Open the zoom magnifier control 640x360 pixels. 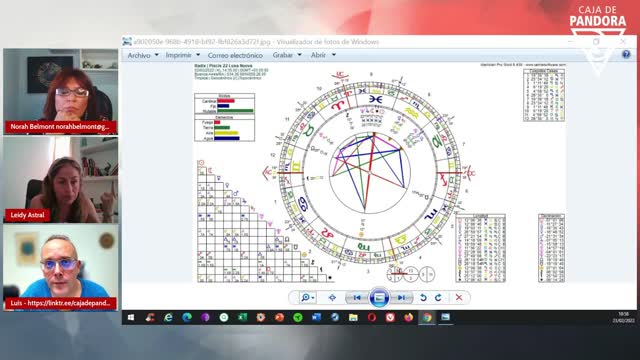[x=307, y=298]
